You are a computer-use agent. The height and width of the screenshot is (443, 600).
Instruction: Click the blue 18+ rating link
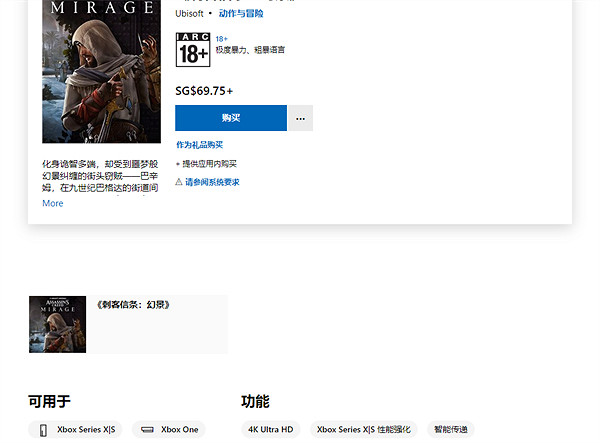coord(221,39)
